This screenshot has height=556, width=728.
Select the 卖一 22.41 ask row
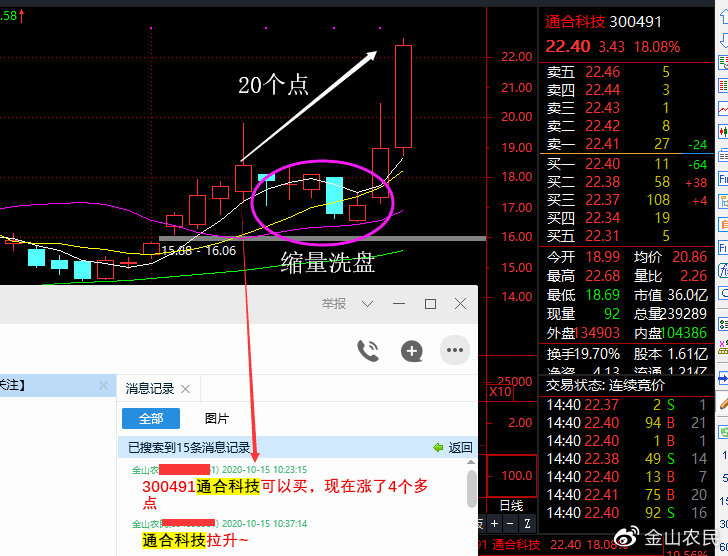pyautogui.click(x=627, y=144)
